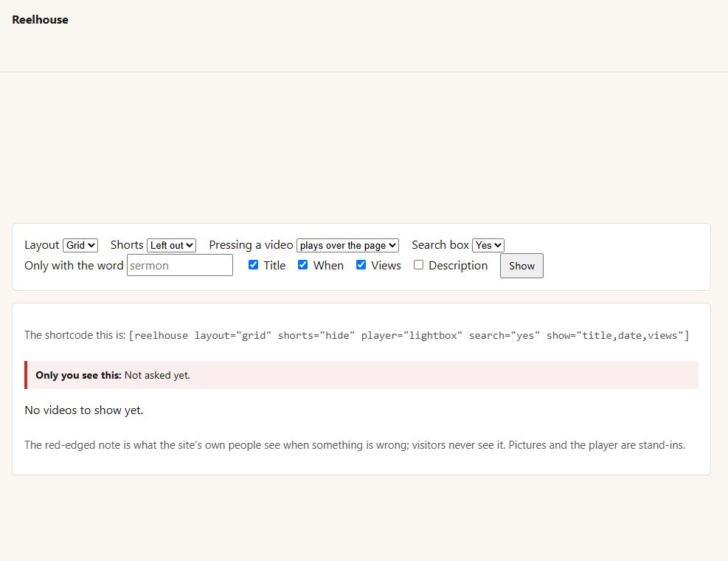Expand the 'Pressing a video' dropdown

347,245
